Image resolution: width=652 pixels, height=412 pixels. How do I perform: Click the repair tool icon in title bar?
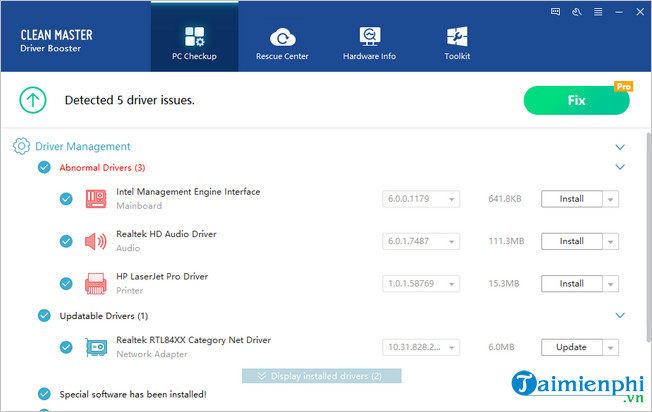click(x=578, y=13)
